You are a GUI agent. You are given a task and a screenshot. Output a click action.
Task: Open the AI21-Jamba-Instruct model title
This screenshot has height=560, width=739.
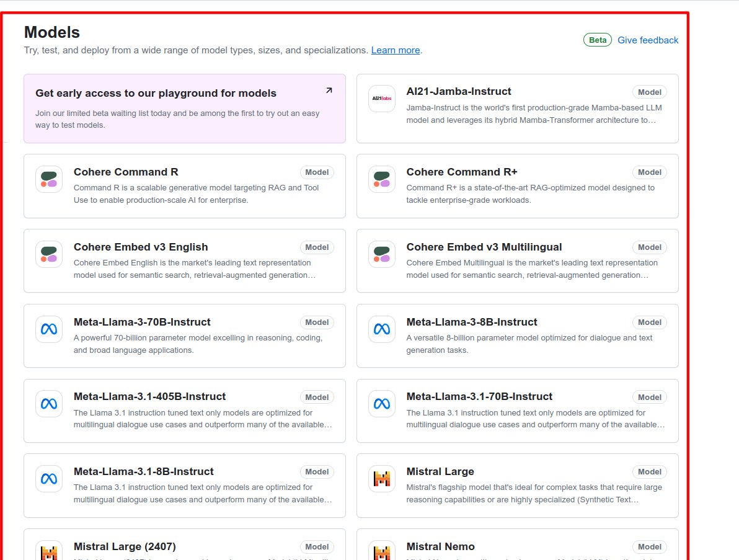[x=459, y=91]
